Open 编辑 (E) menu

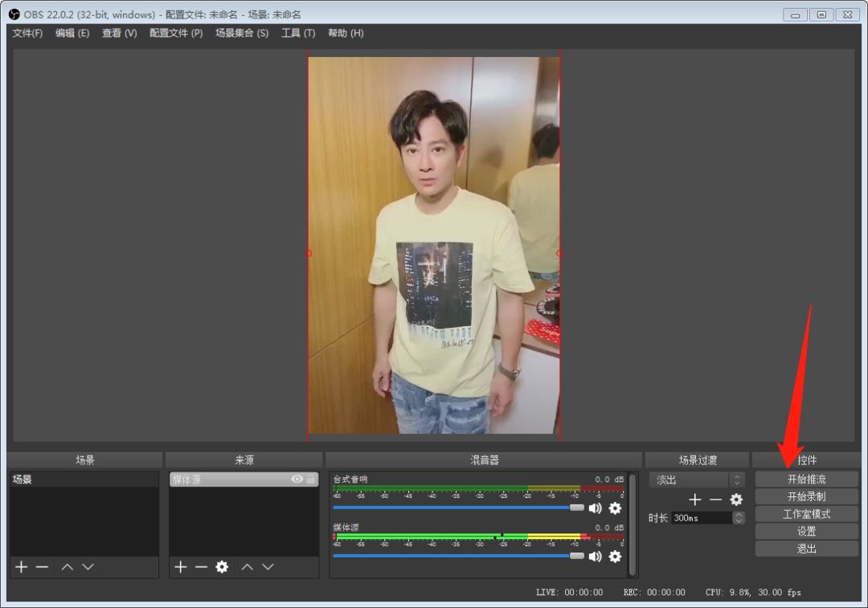[72, 33]
